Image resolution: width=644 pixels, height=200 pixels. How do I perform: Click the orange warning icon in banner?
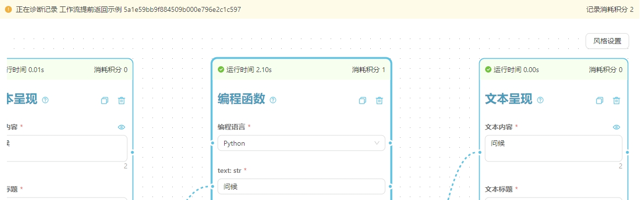coord(8,9)
